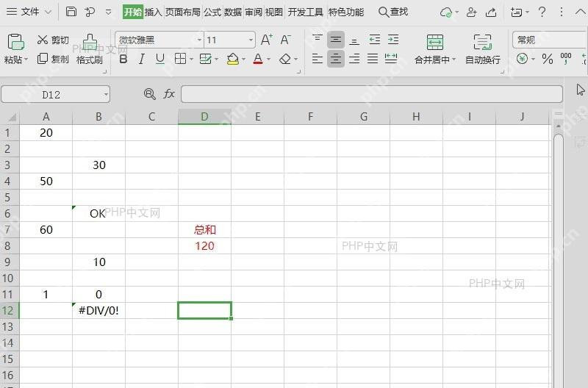Select left horizontal alignment
Image resolution: width=588 pixels, height=388 pixels.
[x=318, y=59]
